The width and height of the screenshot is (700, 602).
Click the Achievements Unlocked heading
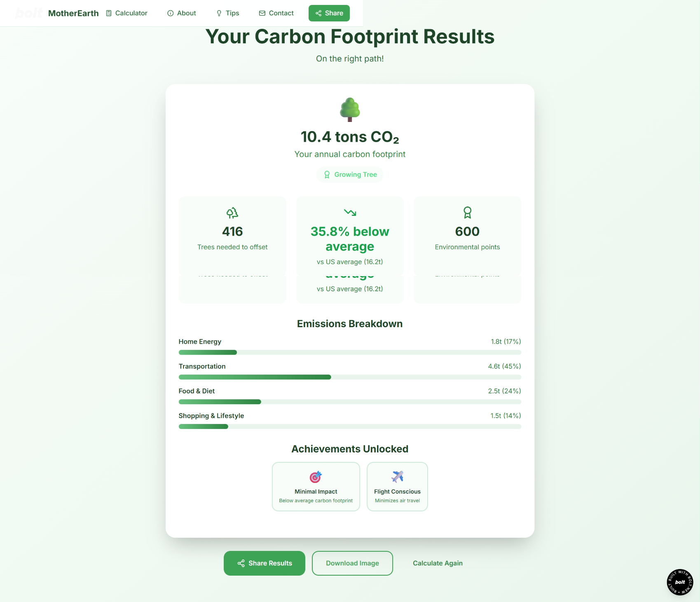coord(350,449)
